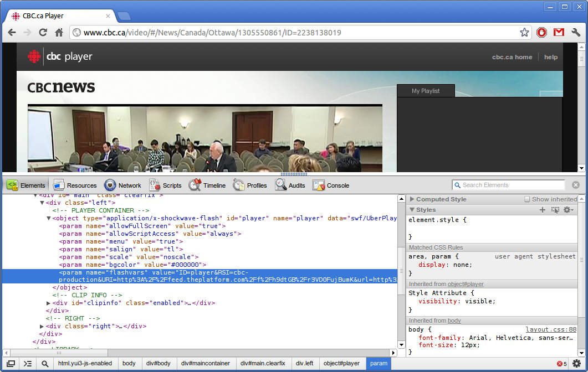
Task: Select the div#main.clearfix breadcrumb
Action: coord(263,363)
